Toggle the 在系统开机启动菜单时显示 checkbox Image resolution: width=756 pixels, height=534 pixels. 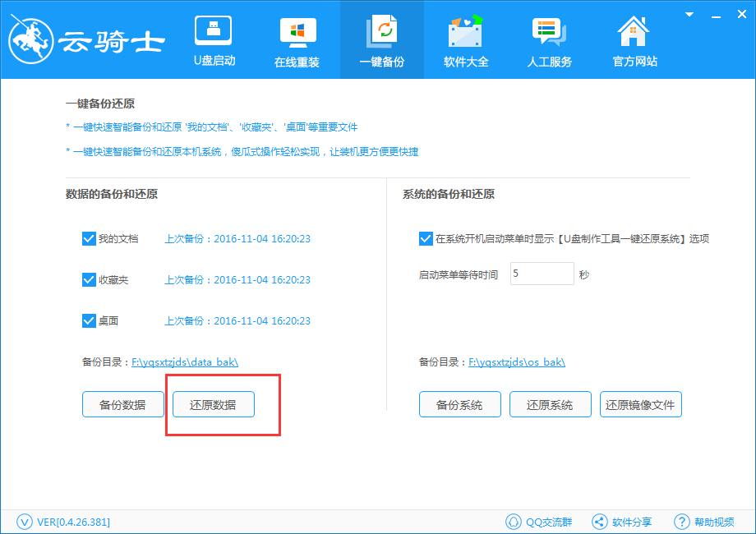(426, 238)
